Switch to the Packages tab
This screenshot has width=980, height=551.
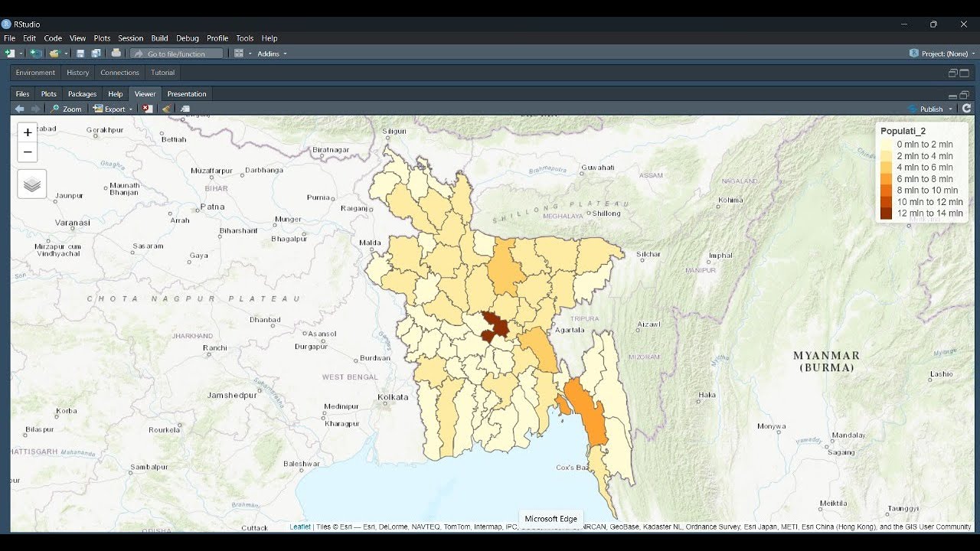tap(83, 94)
